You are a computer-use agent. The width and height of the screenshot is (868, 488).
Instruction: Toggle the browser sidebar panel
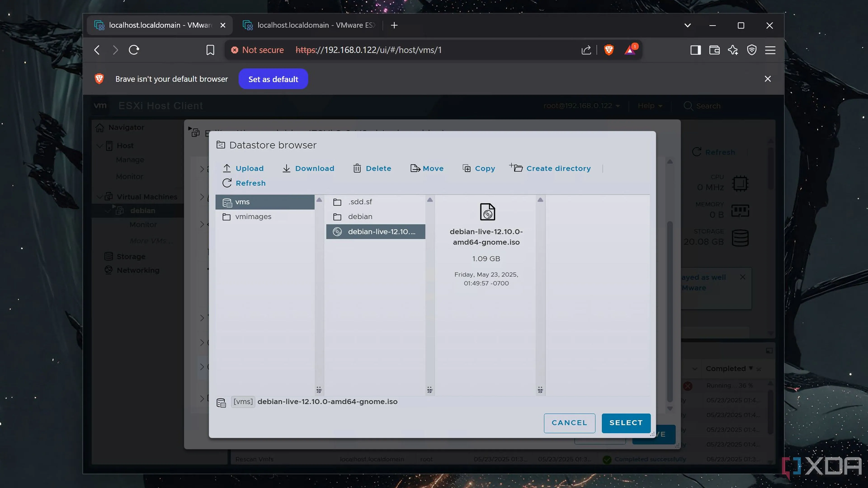(696, 50)
